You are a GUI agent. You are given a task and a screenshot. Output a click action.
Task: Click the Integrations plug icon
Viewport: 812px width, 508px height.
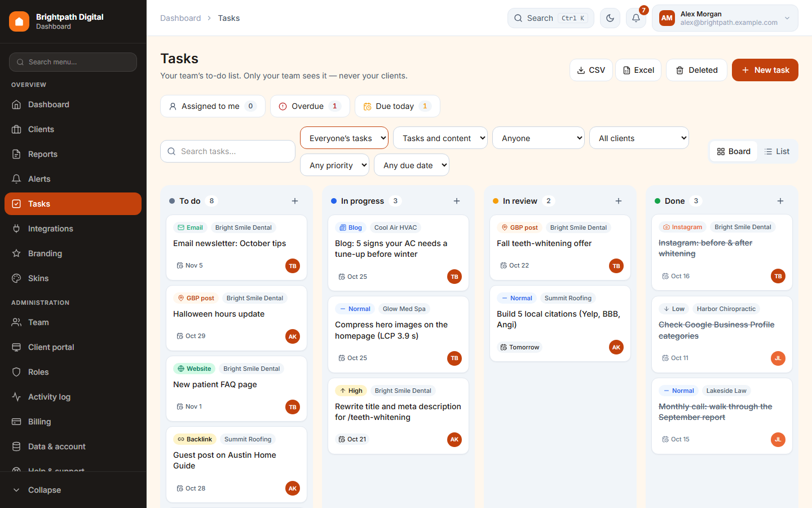click(16, 229)
